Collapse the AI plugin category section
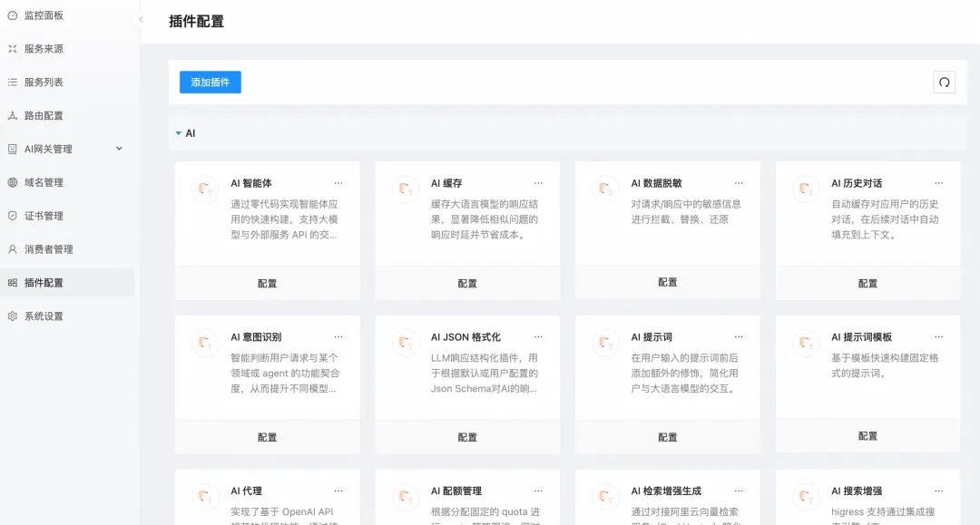Image resolution: width=980 pixels, height=525 pixels. (x=179, y=133)
